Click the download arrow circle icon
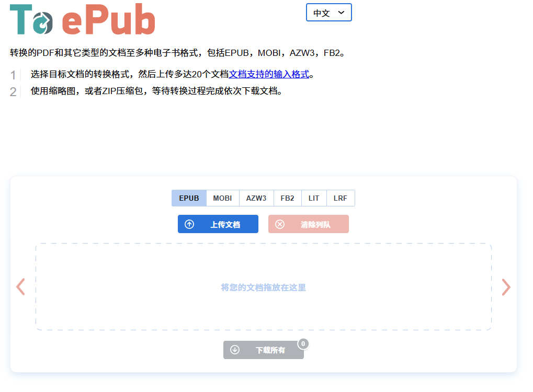Image resolution: width=533 pixels, height=392 pixels. (235, 350)
